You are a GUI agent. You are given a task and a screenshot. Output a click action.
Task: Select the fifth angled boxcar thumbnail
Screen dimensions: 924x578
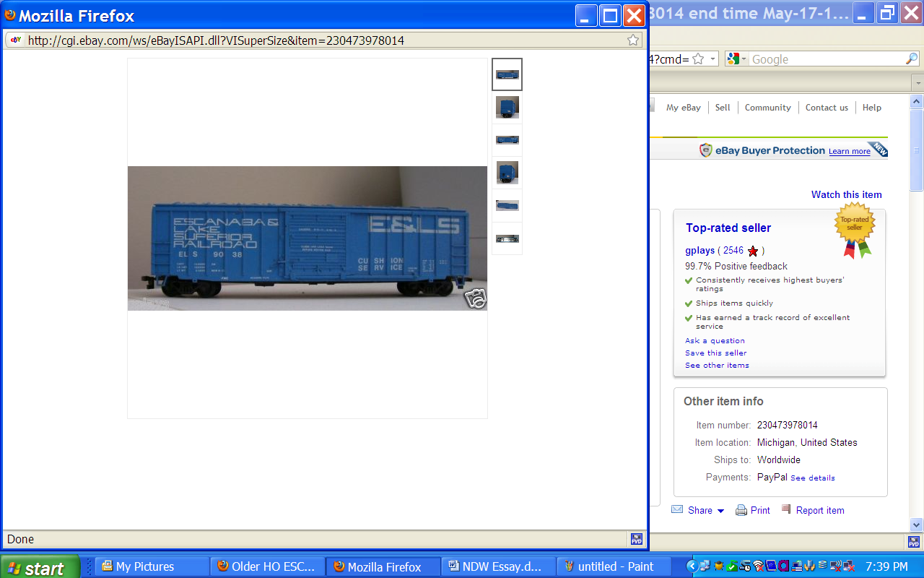[x=507, y=205]
